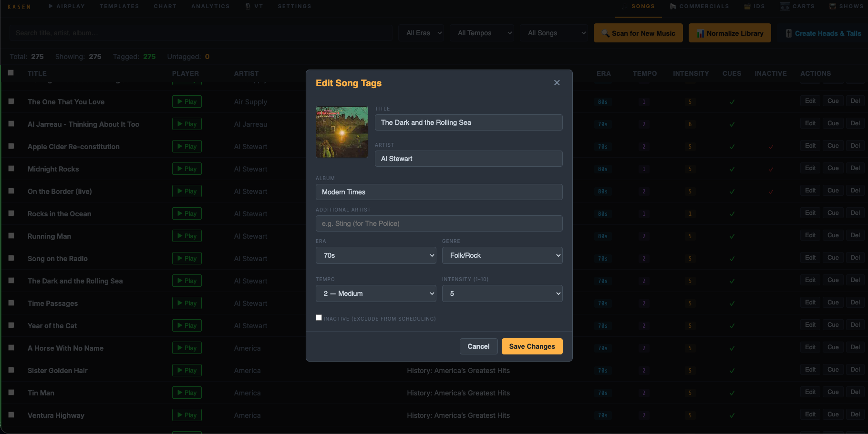Select the checkbox for Midnight Rocks

[x=11, y=169]
